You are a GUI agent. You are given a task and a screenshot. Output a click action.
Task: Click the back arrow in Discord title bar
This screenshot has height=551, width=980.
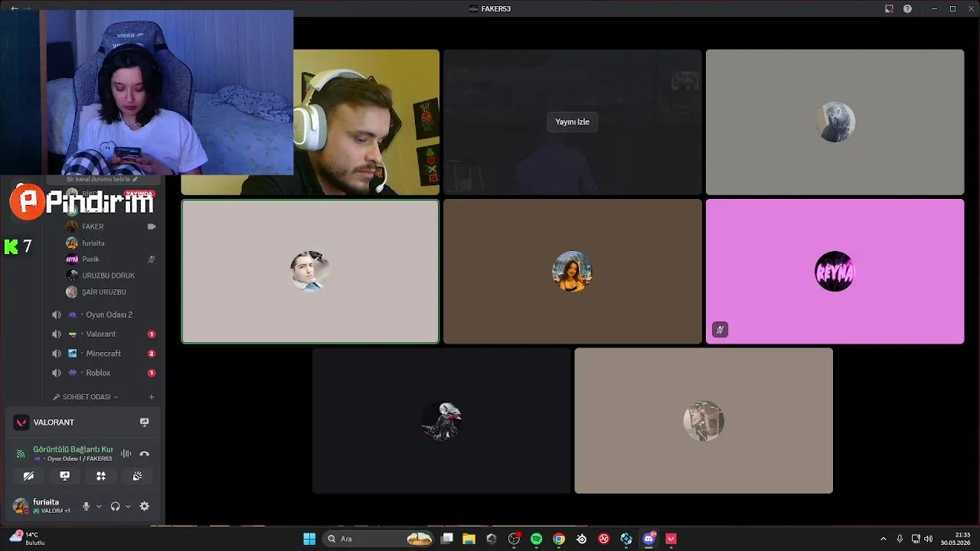click(x=14, y=8)
